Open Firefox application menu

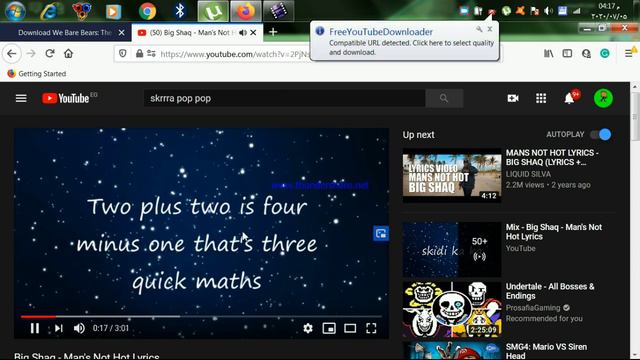(x=629, y=53)
